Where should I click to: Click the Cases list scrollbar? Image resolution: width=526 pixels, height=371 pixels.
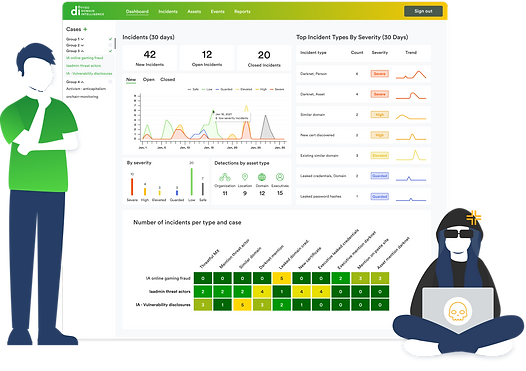point(115,44)
